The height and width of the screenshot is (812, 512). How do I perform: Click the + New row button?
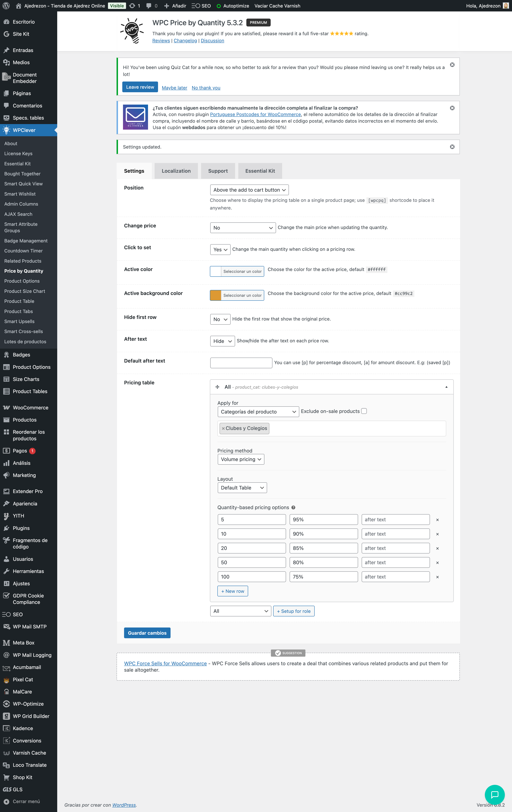click(x=233, y=591)
